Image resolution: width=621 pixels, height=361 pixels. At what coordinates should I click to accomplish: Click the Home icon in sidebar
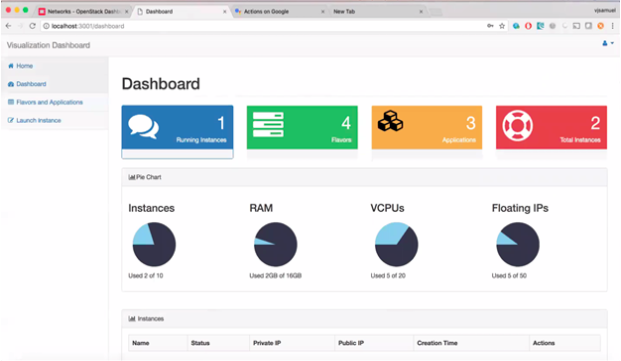click(11, 66)
